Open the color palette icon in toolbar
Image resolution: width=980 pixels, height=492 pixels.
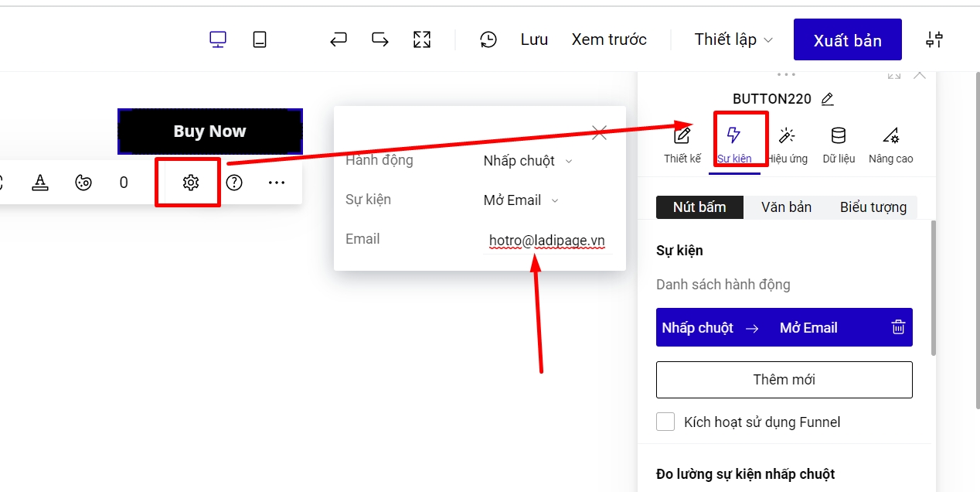[x=83, y=183]
